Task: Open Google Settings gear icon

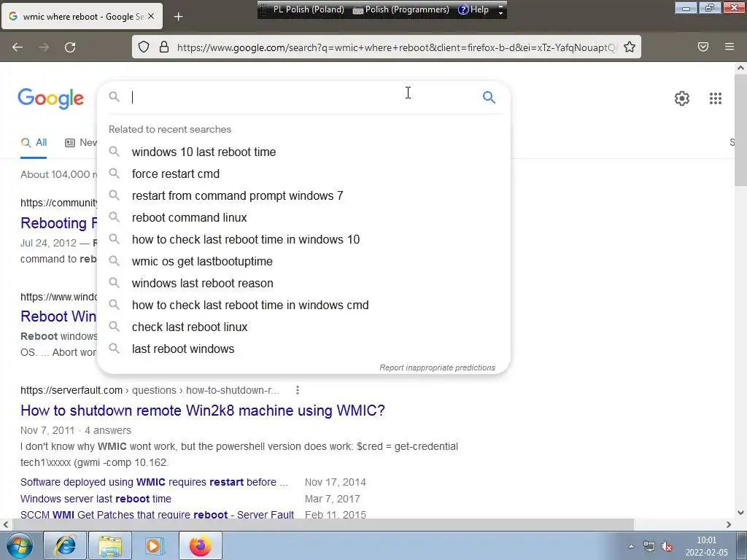Action: 682,98
